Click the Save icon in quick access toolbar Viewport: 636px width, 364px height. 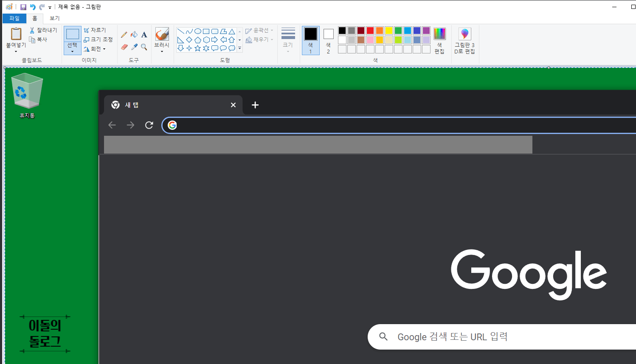(23, 7)
